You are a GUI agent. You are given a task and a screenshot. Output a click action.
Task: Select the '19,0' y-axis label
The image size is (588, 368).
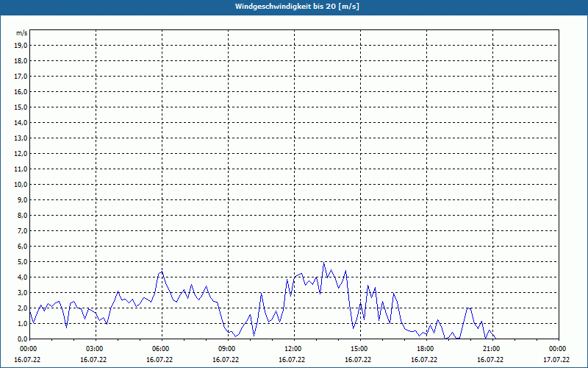point(21,46)
